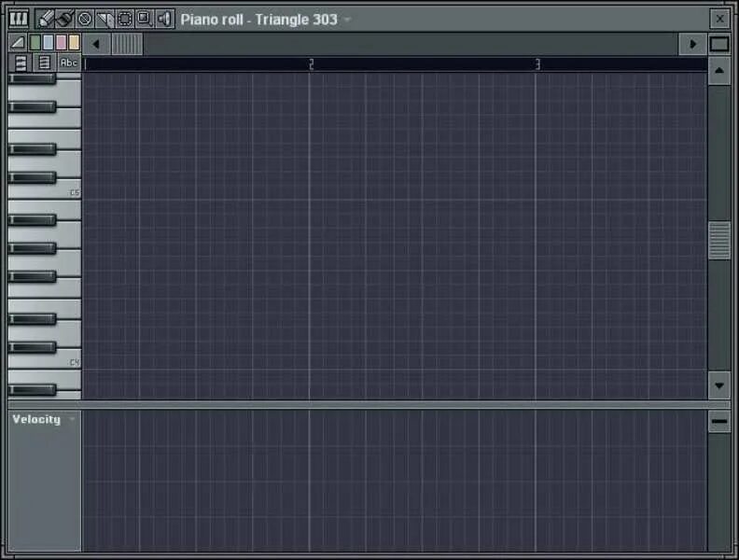The height and width of the screenshot is (560, 739).
Task: Choose the green note color
Action: [x=35, y=42]
